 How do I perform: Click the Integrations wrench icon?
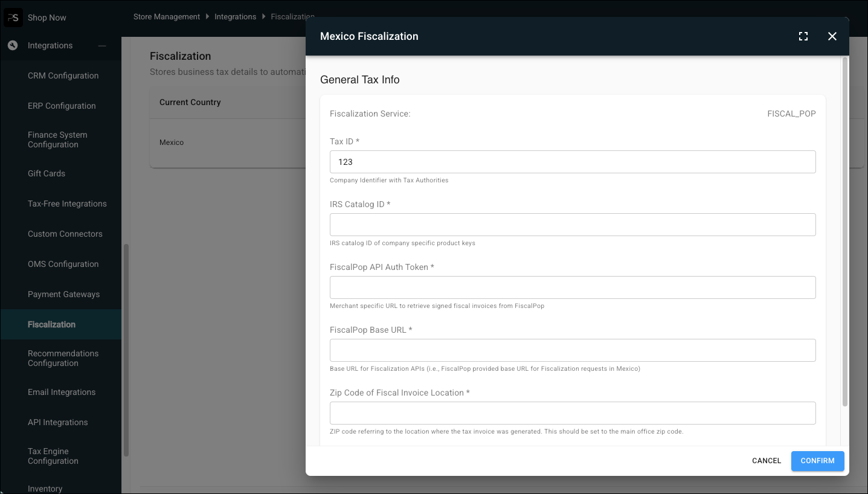13,45
